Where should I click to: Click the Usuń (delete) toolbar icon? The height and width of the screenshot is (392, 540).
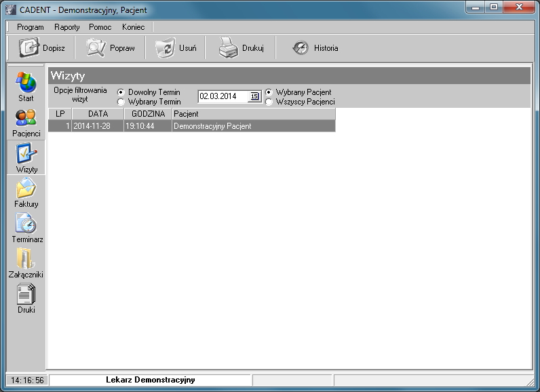165,48
